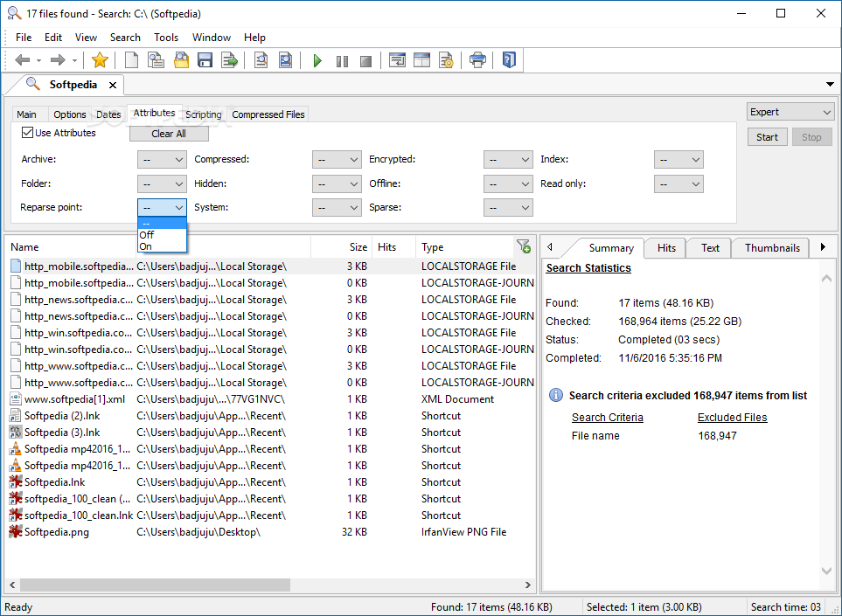
Task: Pause the search with the pause icon
Action: click(342, 61)
